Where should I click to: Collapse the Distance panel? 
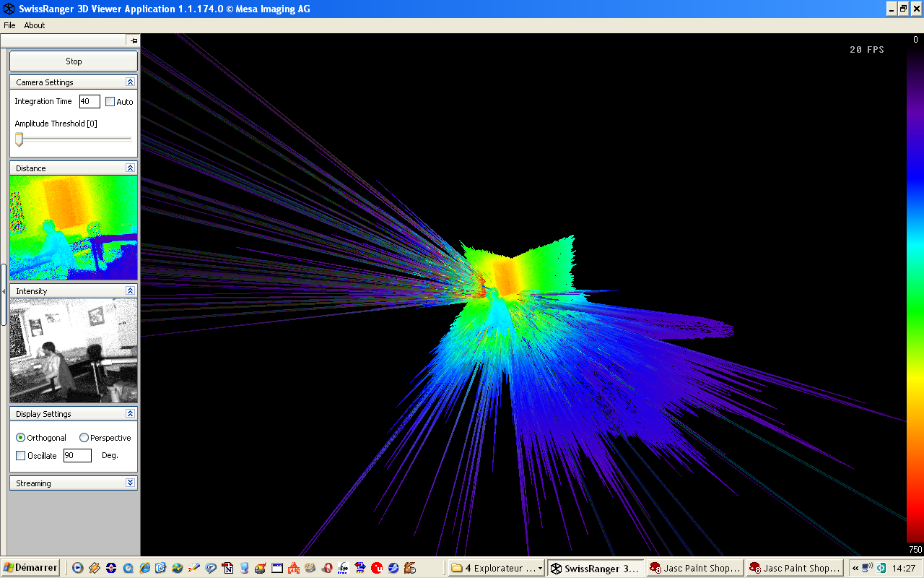pyautogui.click(x=131, y=168)
